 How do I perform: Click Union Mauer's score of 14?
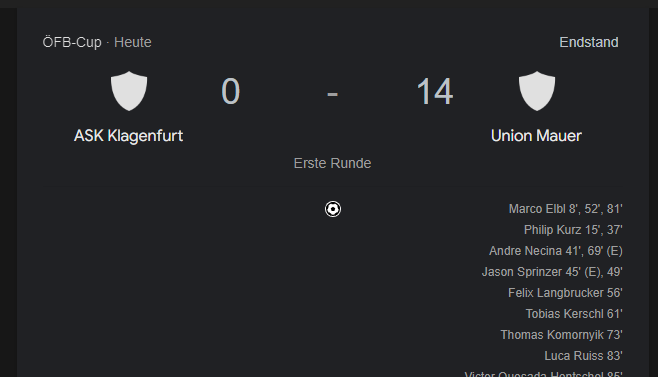[x=435, y=92]
